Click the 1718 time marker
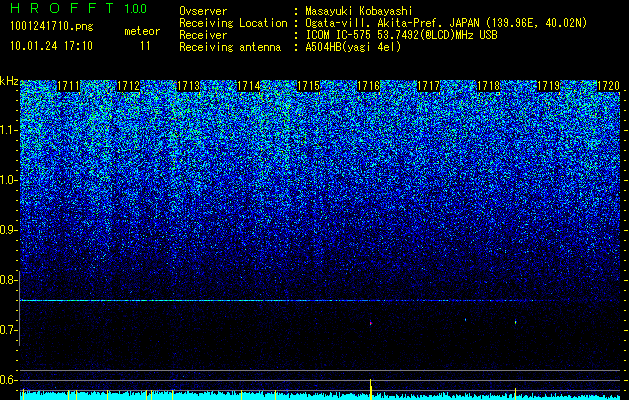This screenshot has width=629, height=400. click(x=489, y=86)
